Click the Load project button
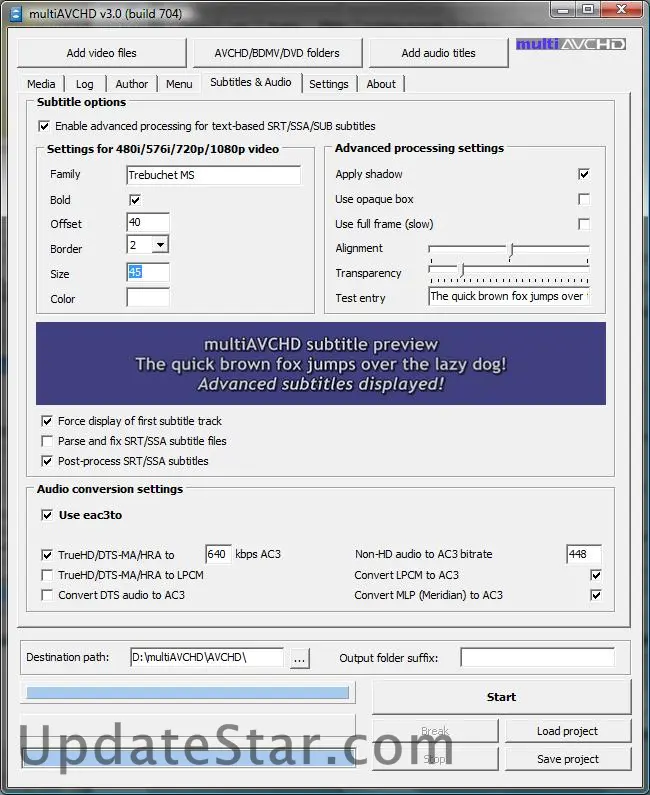 click(567, 731)
